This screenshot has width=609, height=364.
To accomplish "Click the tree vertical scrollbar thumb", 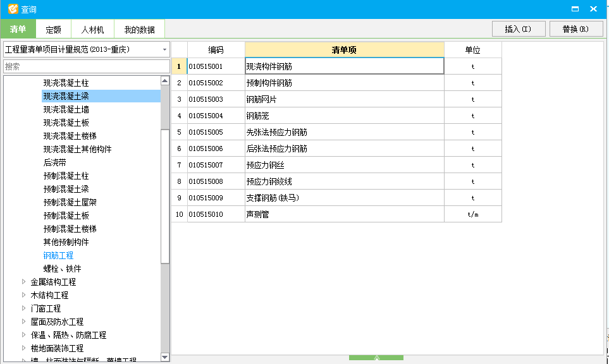I will pos(164,196).
